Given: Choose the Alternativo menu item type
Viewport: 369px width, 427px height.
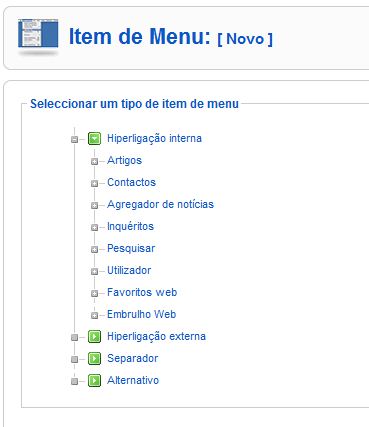Looking at the screenshot, I should (133, 380).
